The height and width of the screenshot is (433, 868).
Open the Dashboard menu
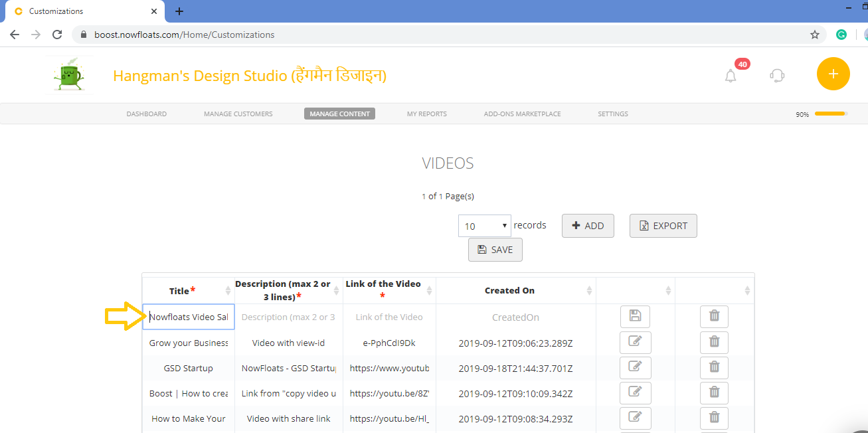[147, 114]
